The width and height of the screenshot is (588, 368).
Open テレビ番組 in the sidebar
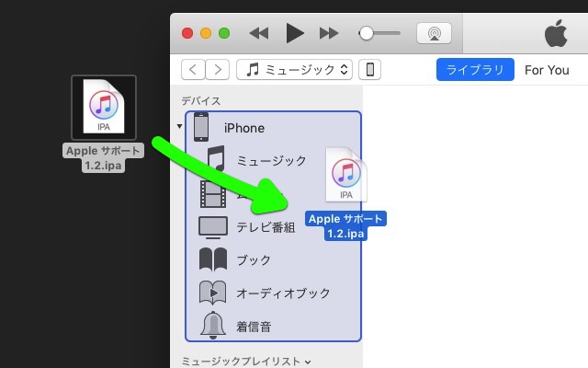(266, 227)
